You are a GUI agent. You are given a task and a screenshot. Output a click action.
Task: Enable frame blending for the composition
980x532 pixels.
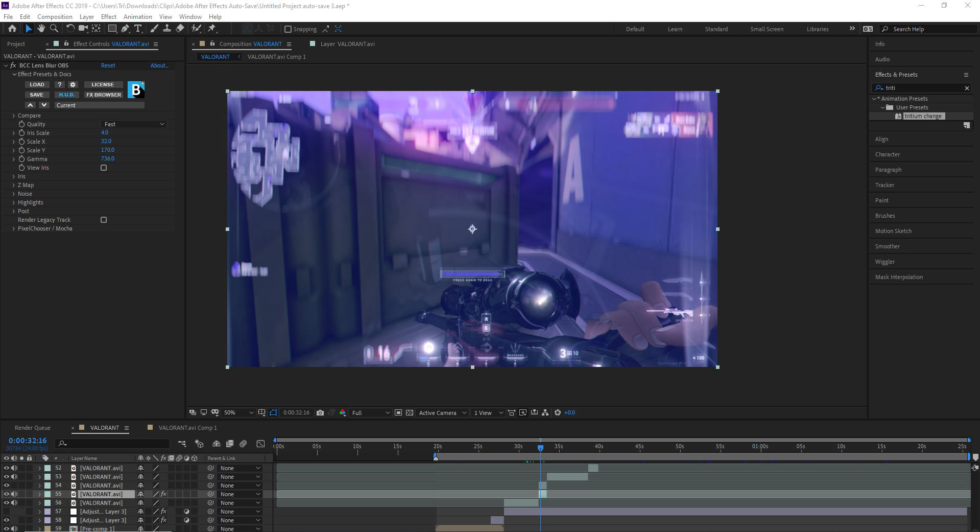(x=230, y=444)
